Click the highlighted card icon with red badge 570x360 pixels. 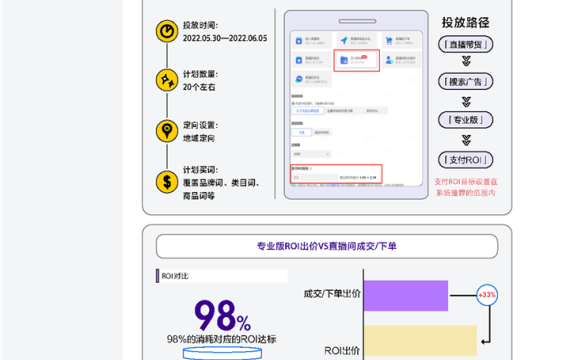(x=344, y=60)
